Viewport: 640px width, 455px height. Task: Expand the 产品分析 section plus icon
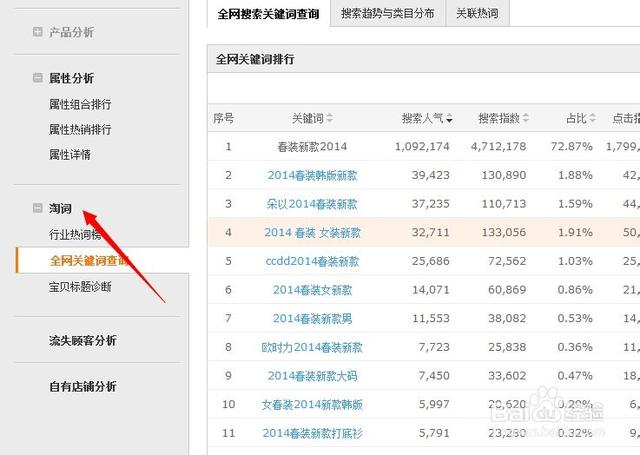pyautogui.click(x=38, y=32)
